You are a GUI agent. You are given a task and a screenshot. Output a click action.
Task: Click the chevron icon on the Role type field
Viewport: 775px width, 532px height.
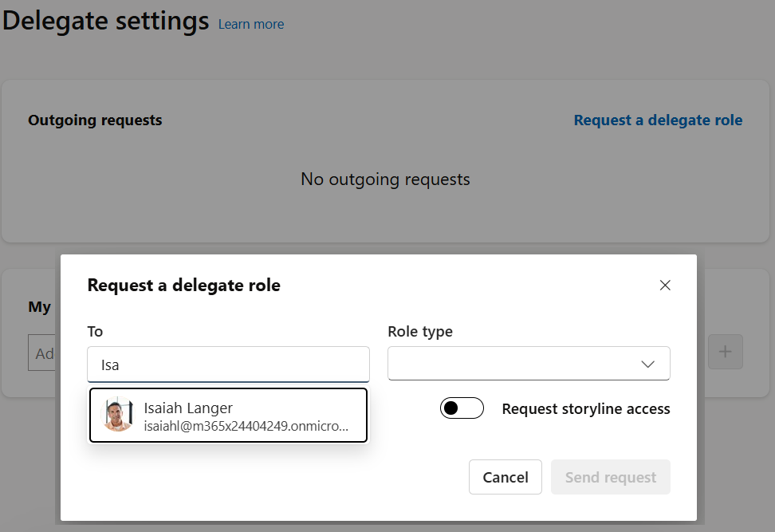point(647,363)
